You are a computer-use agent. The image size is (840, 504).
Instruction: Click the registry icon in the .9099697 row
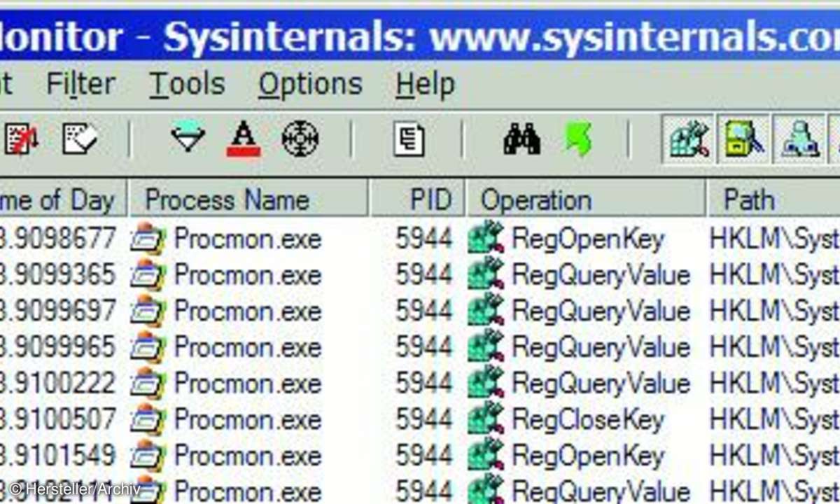486,311
